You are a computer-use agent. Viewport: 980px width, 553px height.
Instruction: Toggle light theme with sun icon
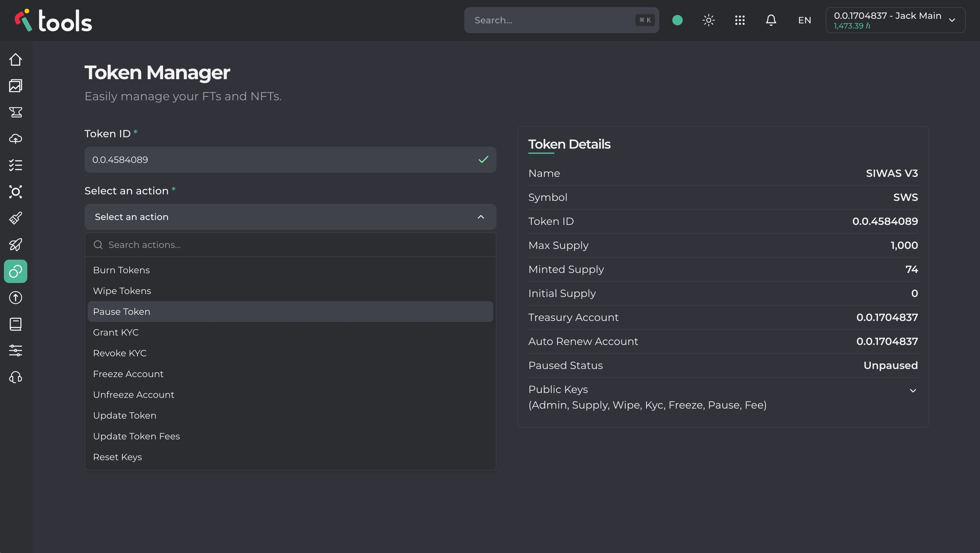pyautogui.click(x=709, y=20)
